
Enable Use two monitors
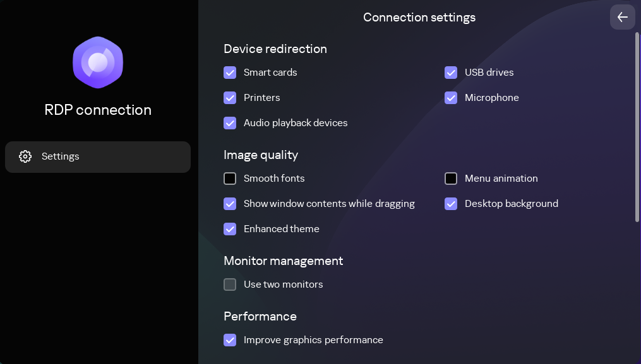point(230,285)
